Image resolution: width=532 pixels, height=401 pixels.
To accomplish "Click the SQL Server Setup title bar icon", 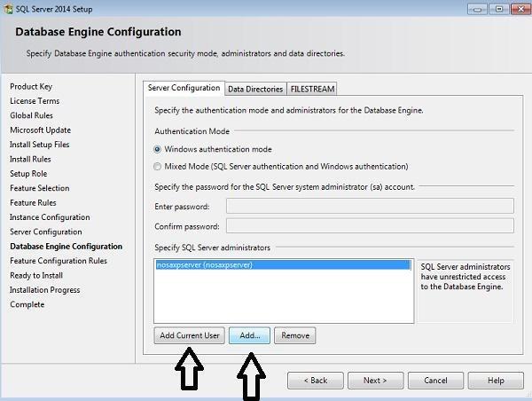I will tap(8, 9).
